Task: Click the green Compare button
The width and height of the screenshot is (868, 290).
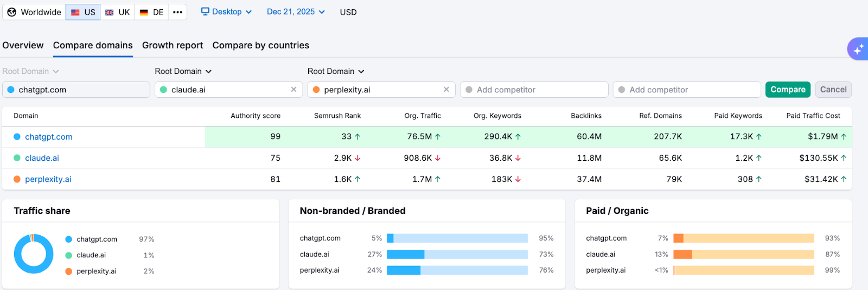Action: pos(788,90)
